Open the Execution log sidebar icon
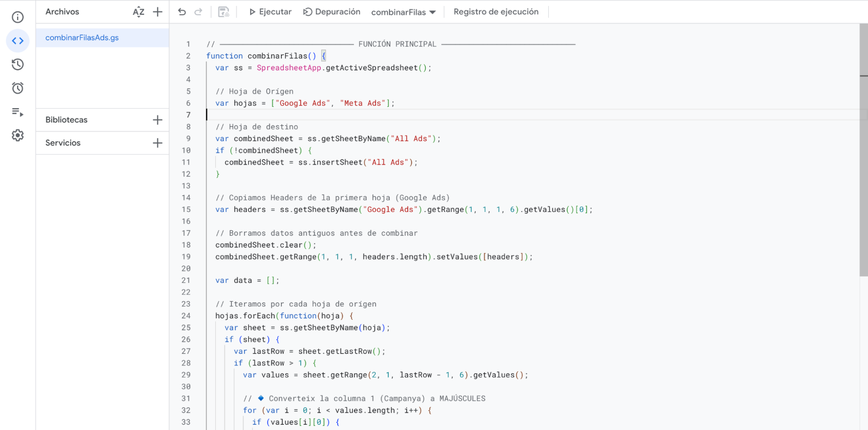The image size is (868, 430). 17,112
